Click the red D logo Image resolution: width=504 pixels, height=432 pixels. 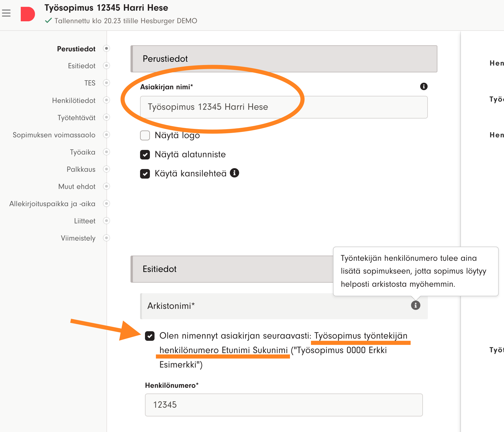tap(28, 14)
